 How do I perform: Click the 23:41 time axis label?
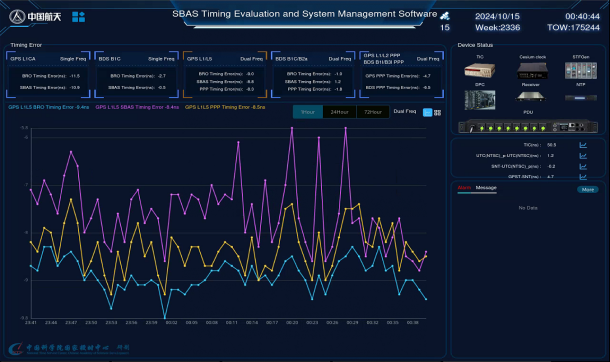point(31,323)
